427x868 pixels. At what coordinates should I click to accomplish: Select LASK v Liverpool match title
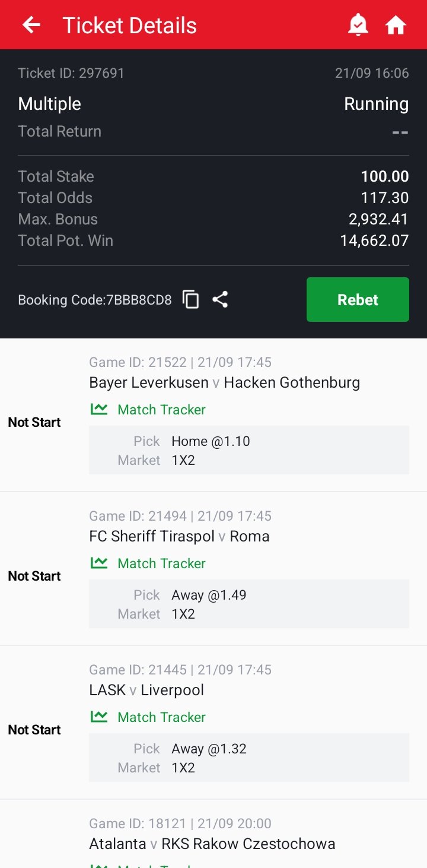pyautogui.click(x=146, y=690)
